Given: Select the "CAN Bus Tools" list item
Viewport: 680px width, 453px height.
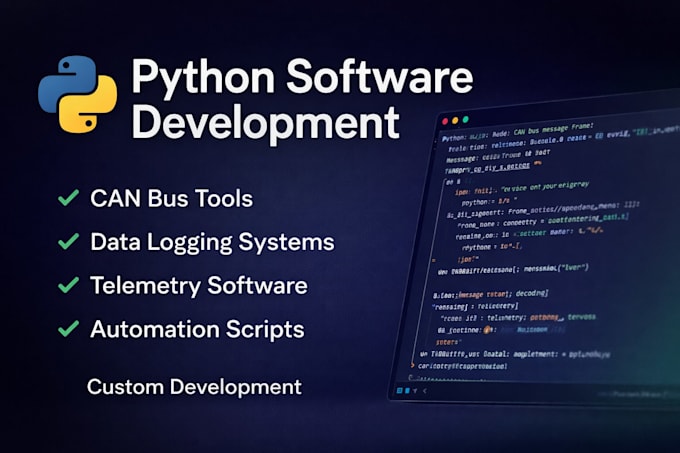Looking at the screenshot, I should pyautogui.click(x=172, y=199).
